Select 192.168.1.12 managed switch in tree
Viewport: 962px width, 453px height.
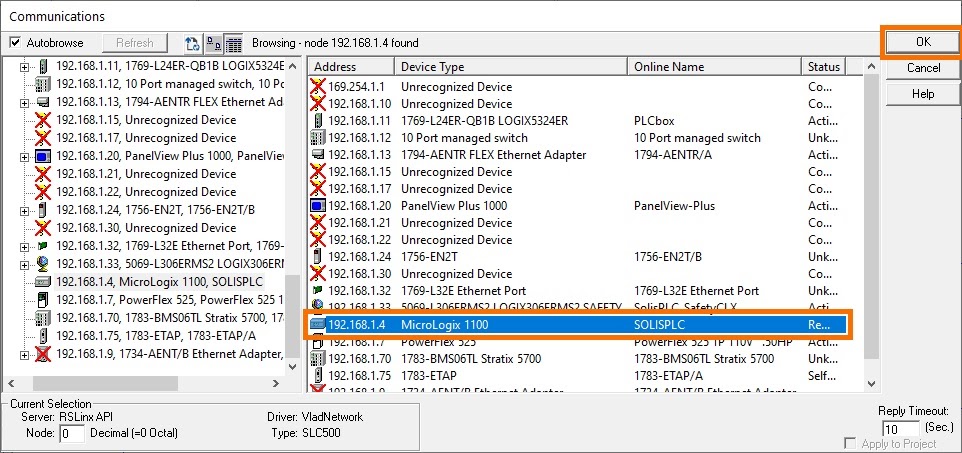pyautogui.click(x=171, y=84)
